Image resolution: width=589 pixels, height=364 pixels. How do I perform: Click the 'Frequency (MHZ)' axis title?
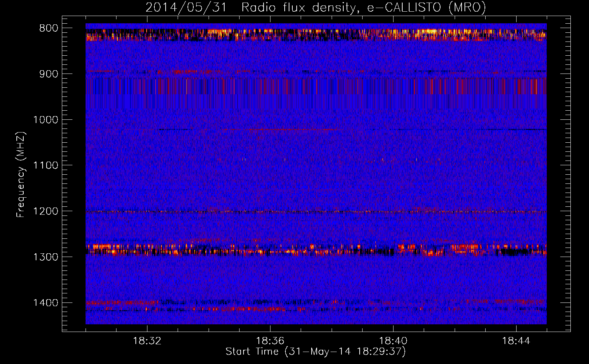tap(21, 175)
